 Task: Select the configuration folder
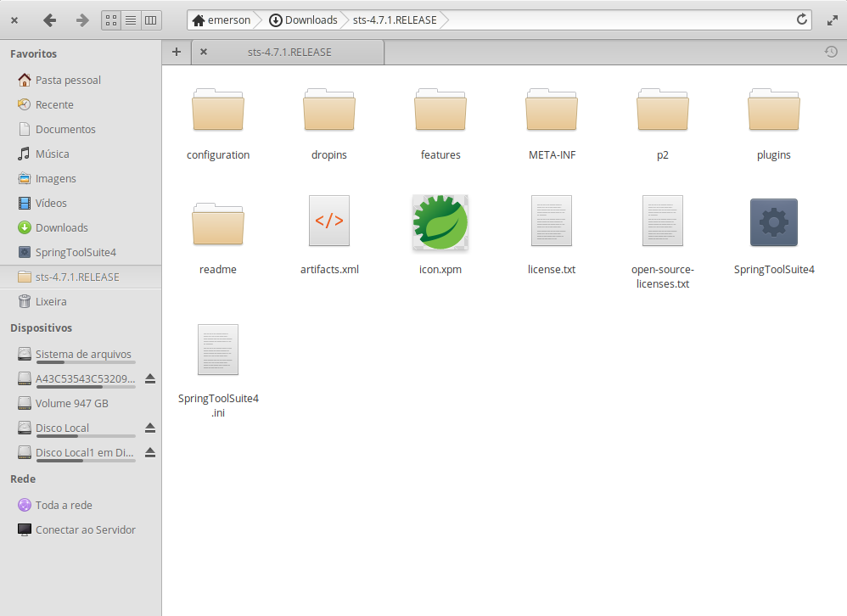[218, 124]
